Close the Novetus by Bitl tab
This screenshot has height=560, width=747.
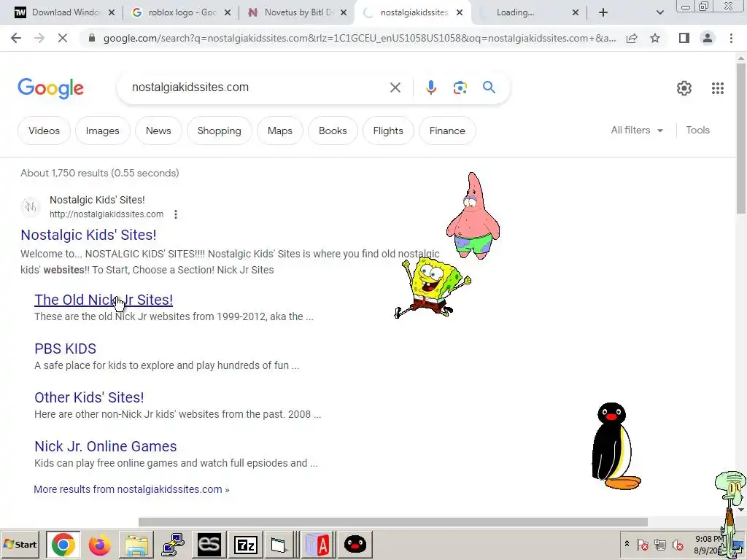344,13
